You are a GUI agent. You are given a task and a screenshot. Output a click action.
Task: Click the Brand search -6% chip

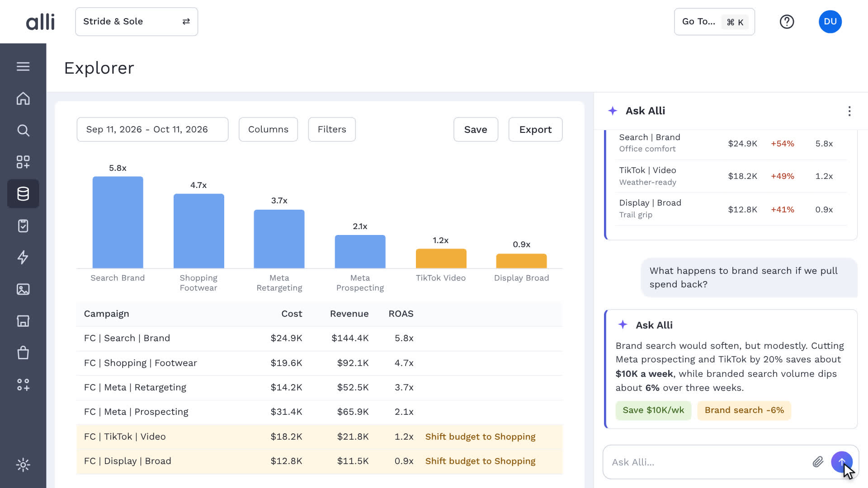point(744,410)
